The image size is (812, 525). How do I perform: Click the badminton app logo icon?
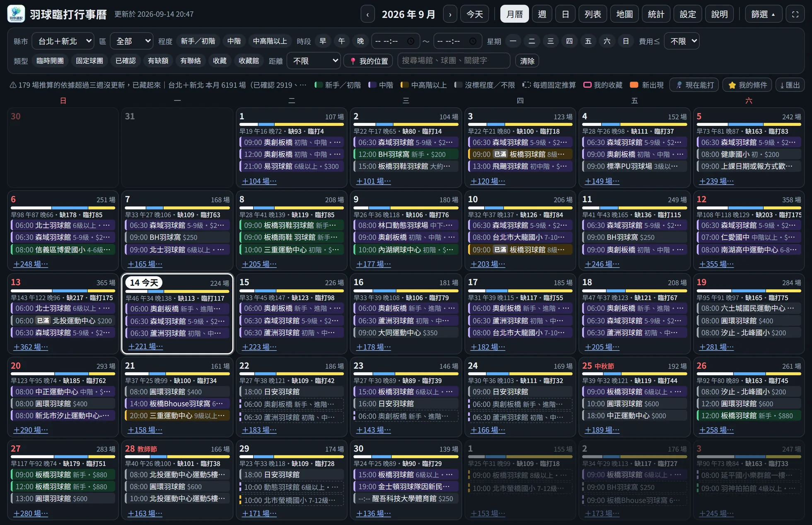pyautogui.click(x=16, y=14)
